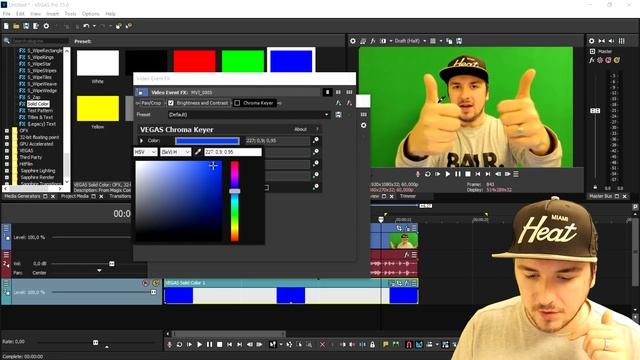Open the undo history dropdown arrow
This screenshot has width=640, height=360.
click(x=94, y=26)
